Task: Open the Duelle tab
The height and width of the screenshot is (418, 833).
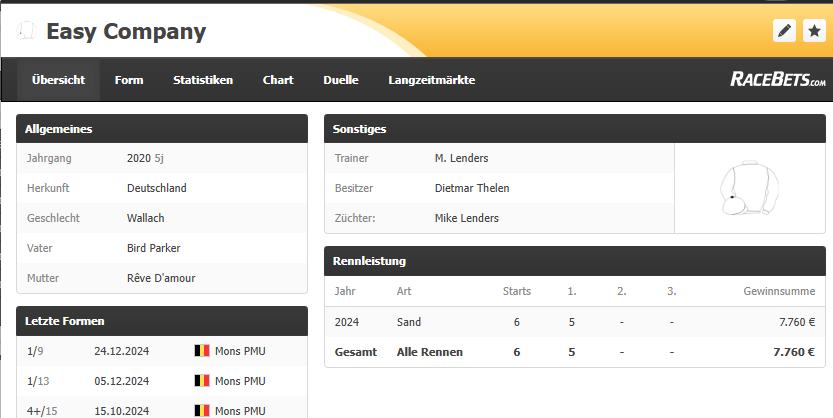Action: pos(341,80)
